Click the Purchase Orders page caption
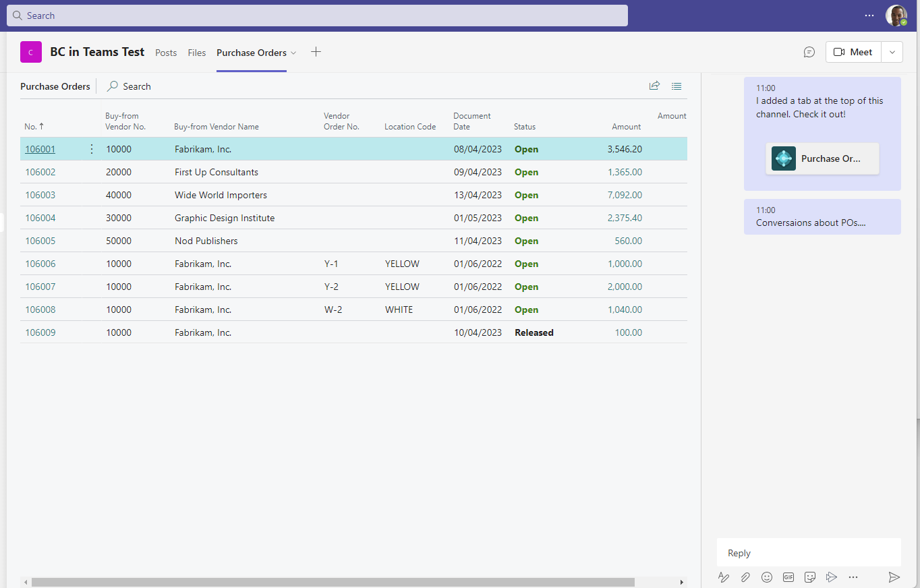Image resolution: width=920 pixels, height=588 pixels. point(55,86)
